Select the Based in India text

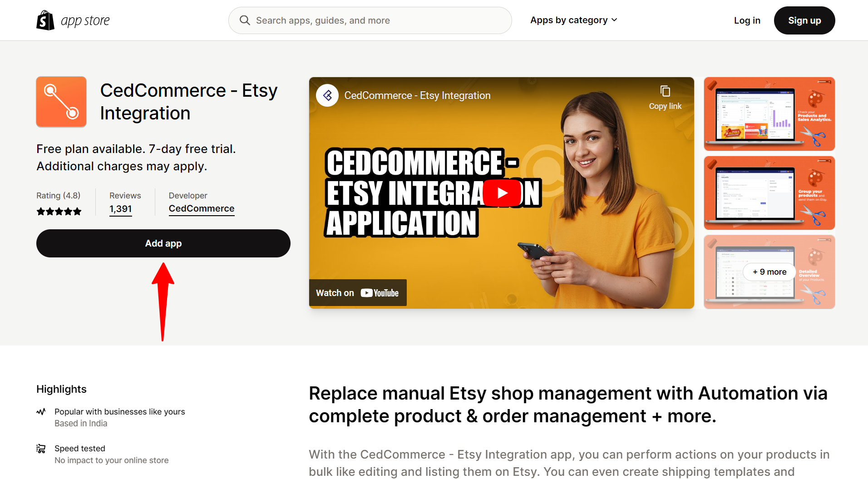pyautogui.click(x=81, y=423)
